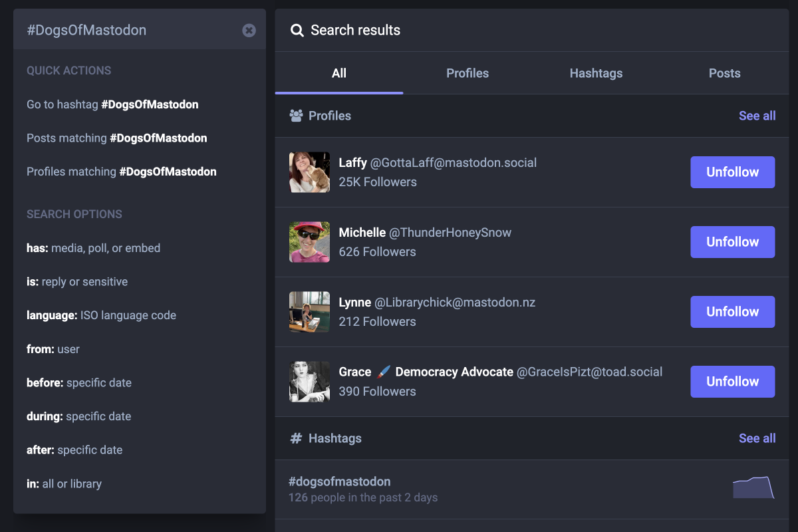This screenshot has width=798, height=532.
Task: Click the Search results magnifier icon
Action: (x=297, y=30)
